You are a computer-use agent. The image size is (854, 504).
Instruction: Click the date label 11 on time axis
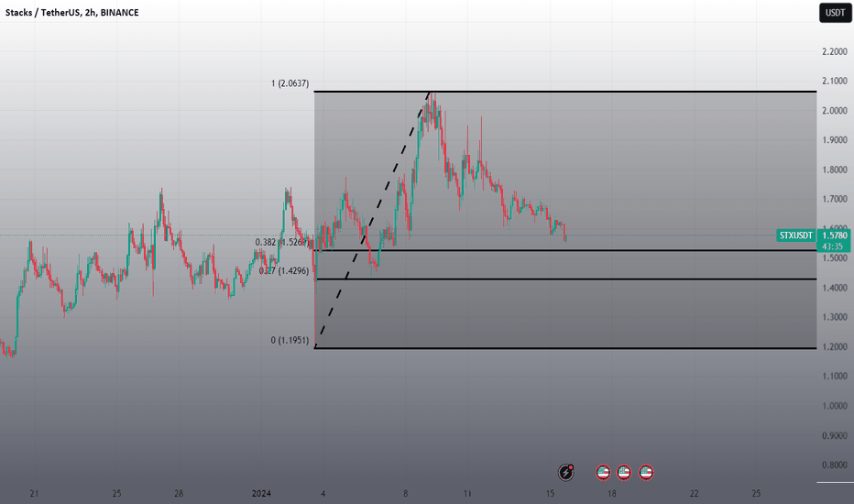pos(467,494)
